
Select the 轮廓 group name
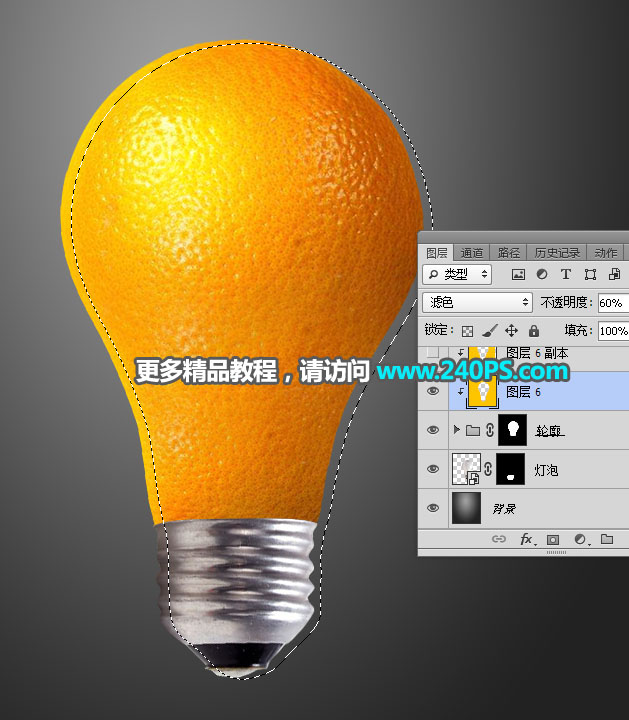[x=550, y=431]
